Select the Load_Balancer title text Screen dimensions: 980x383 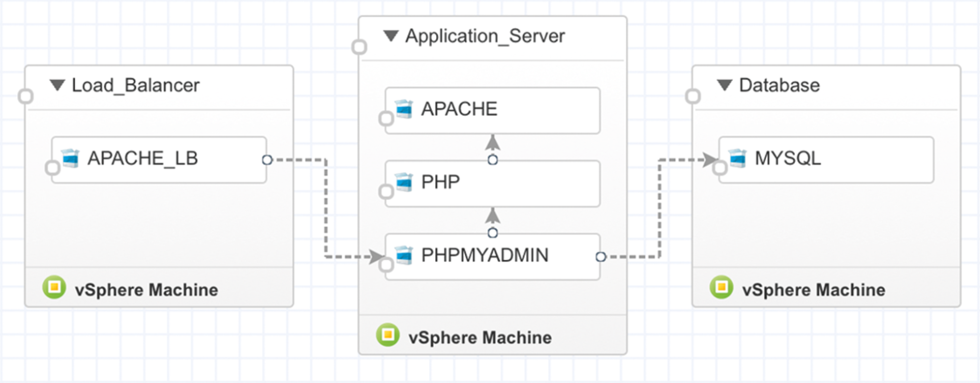136,86
